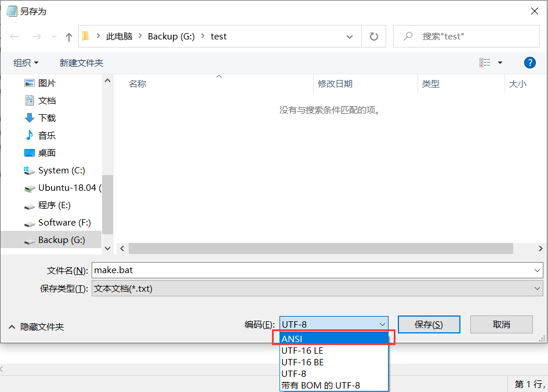This screenshot has height=392, width=548.
Task: Sort files by the 修改日期 column
Action: (x=335, y=84)
